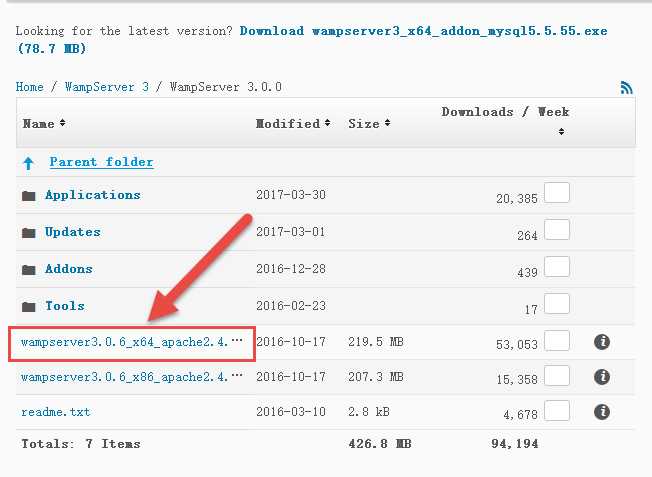Click download stats box for Tools row
This screenshot has width=652, height=477.
click(557, 304)
